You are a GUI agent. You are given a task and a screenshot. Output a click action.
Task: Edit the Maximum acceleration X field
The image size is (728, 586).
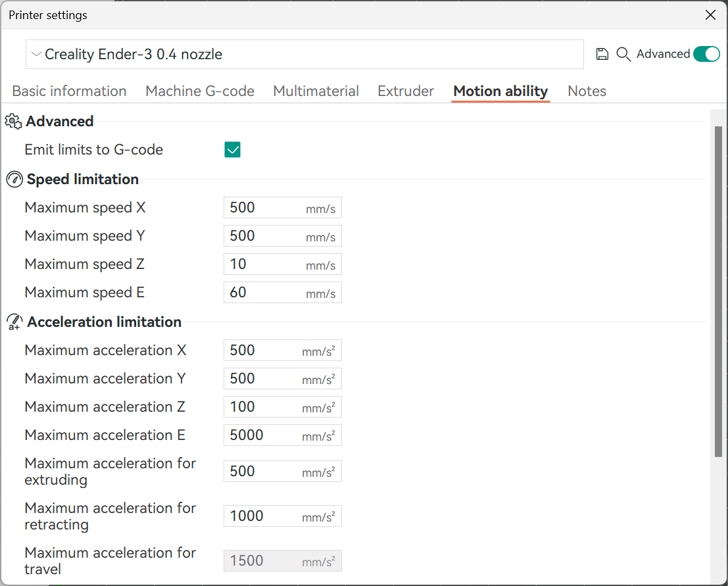click(x=282, y=350)
